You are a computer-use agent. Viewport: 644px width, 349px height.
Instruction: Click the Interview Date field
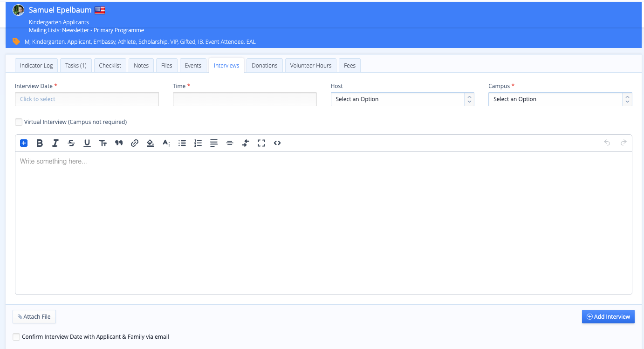(x=87, y=99)
